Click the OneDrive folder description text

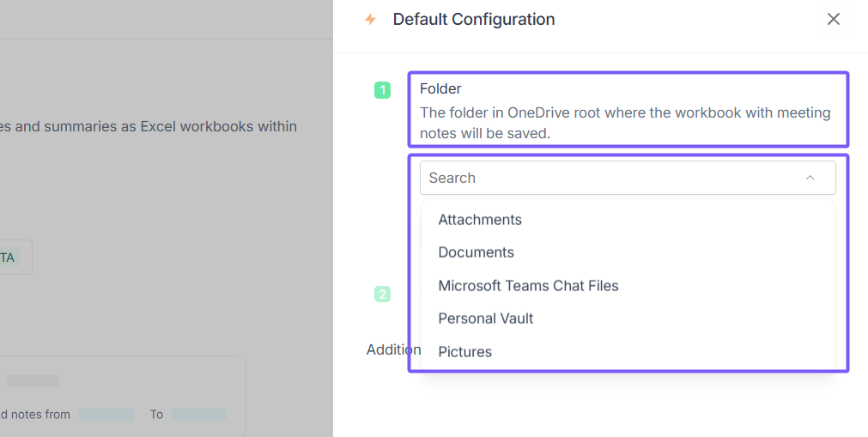pyautogui.click(x=624, y=123)
